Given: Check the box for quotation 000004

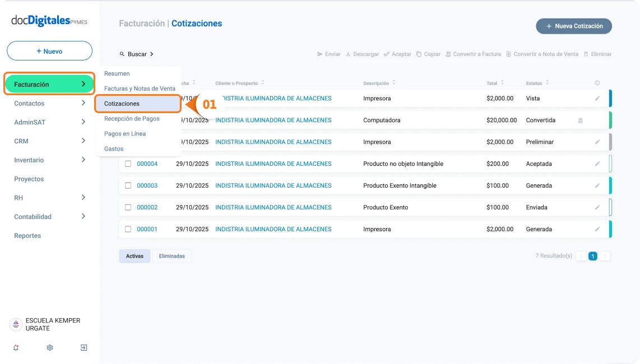Looking at the screenshot, I should tap(128, 164).
